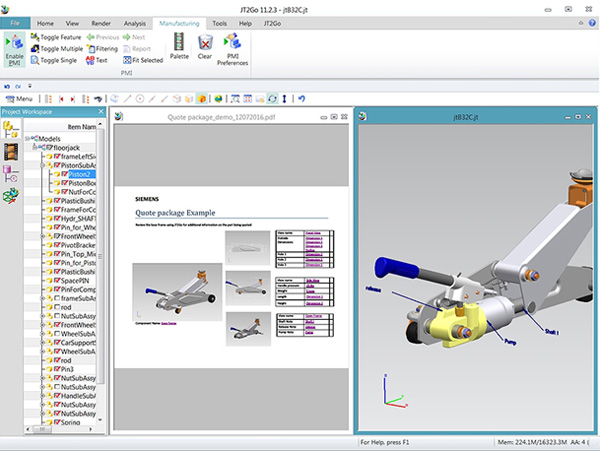Uncheck the HandleSub visibility checkbox
The height and width of the screenshot is (451, 600).
coord(57,396)
